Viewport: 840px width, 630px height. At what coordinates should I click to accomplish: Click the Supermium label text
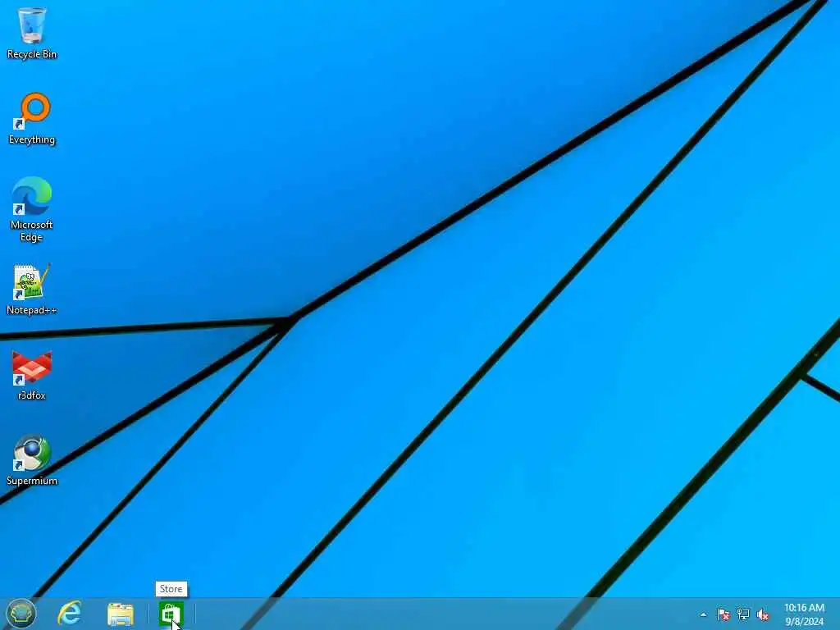(32, 481)
